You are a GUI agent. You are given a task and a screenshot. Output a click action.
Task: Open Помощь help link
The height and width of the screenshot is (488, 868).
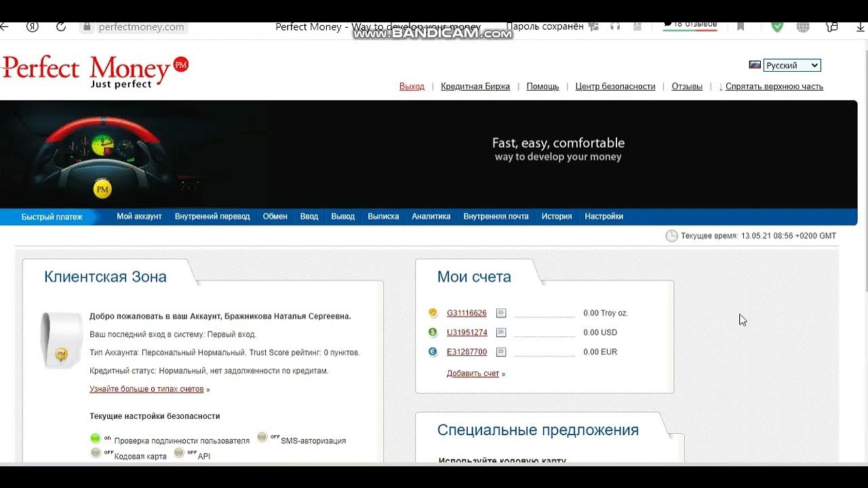coord(542,87)
